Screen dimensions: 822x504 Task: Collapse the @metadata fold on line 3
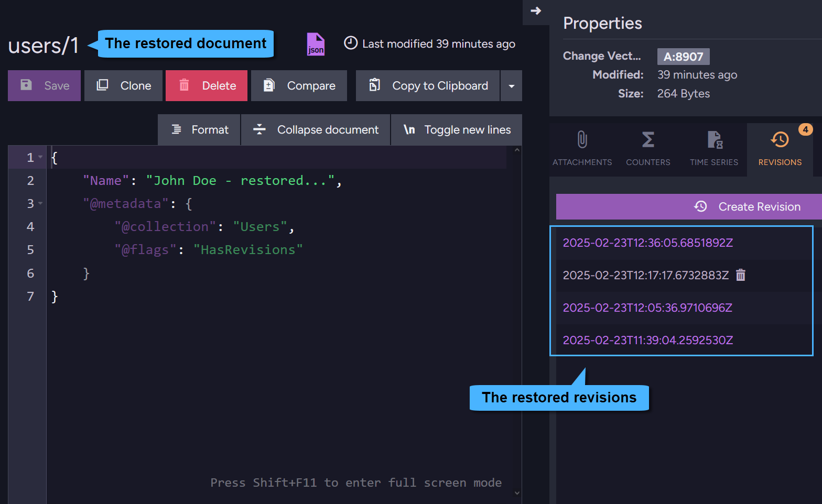click(x=40, y=203)
